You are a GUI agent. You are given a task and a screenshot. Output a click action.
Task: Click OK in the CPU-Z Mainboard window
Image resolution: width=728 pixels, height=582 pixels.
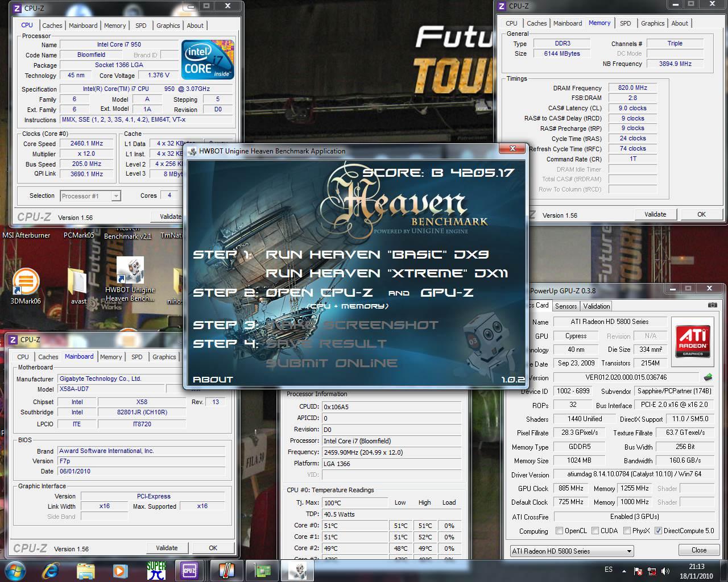tap(213, 548)
